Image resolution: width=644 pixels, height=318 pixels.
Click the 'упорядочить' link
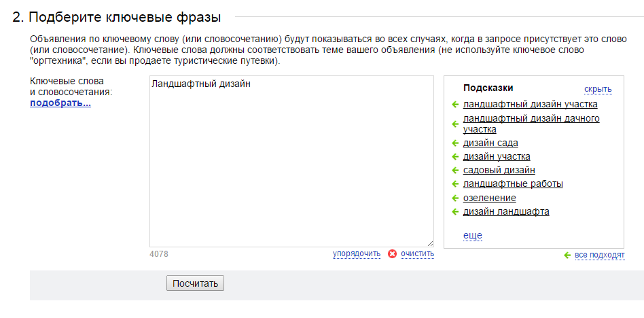pos(357,253)
